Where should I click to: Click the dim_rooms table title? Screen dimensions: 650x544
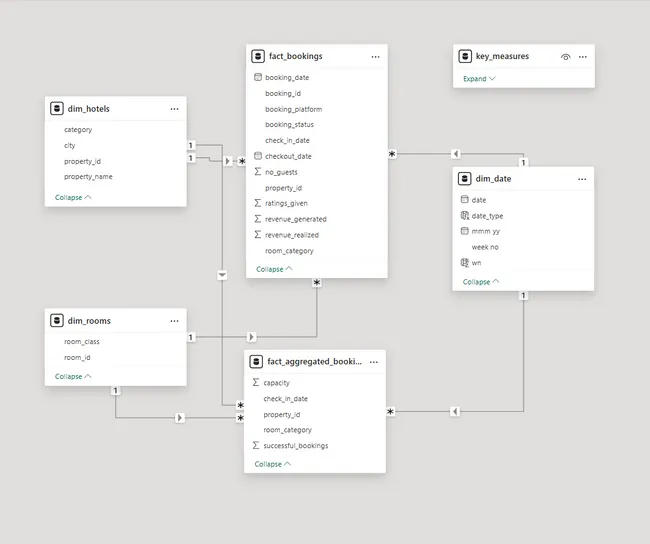coord(89,321)
